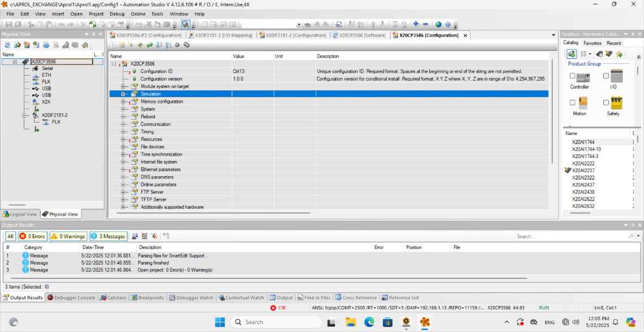Screen dimensions: 644x332
Task: Select X20AI2237 in the hardware catalog
Action: click(x=583, y=171)
